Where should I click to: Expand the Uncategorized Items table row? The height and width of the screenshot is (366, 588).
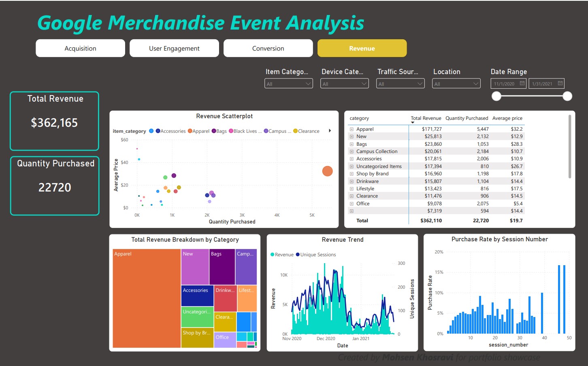pos(352,166)
